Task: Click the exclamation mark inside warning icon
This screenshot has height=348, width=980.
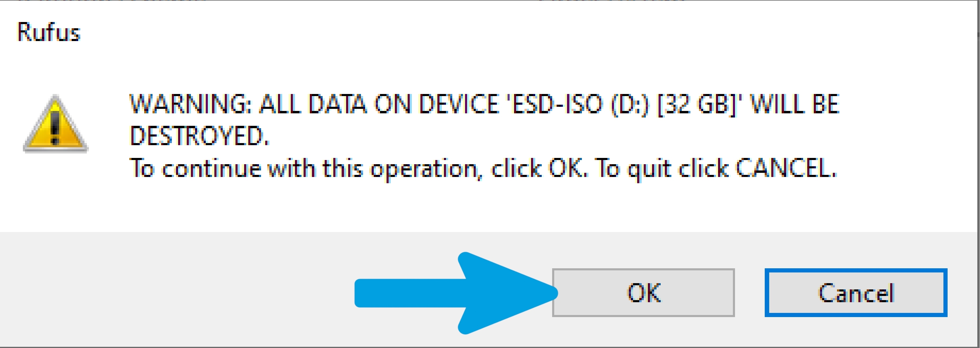Action: tap(55, 126)
